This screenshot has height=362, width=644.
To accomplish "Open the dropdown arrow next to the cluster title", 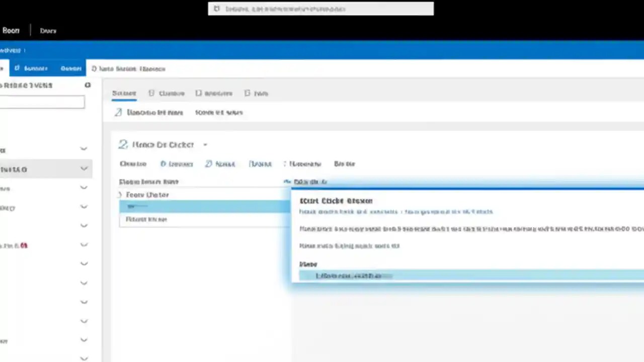I will point(205,145).
